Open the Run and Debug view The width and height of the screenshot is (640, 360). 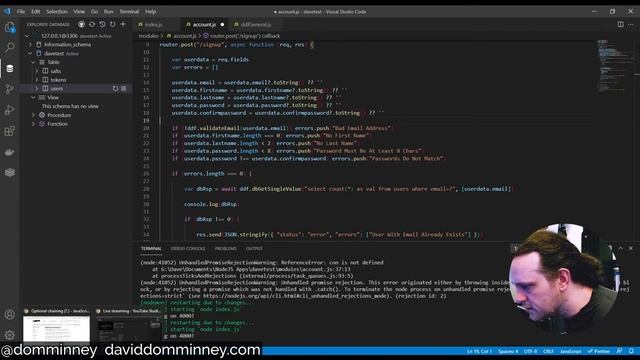[10, 110]
